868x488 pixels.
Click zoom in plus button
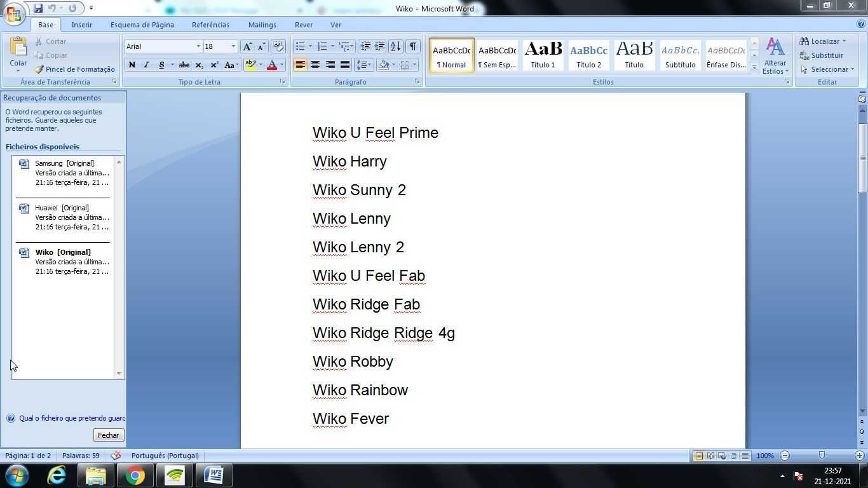click(859, 456)
